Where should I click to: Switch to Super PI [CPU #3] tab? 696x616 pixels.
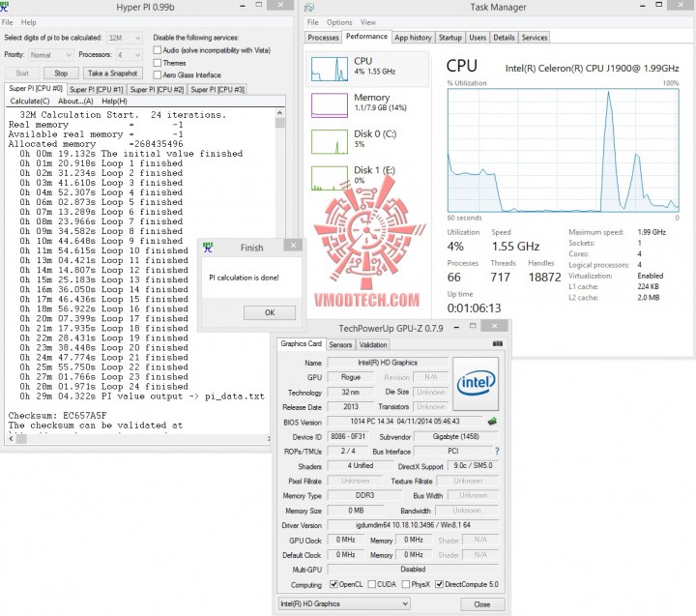217,89
